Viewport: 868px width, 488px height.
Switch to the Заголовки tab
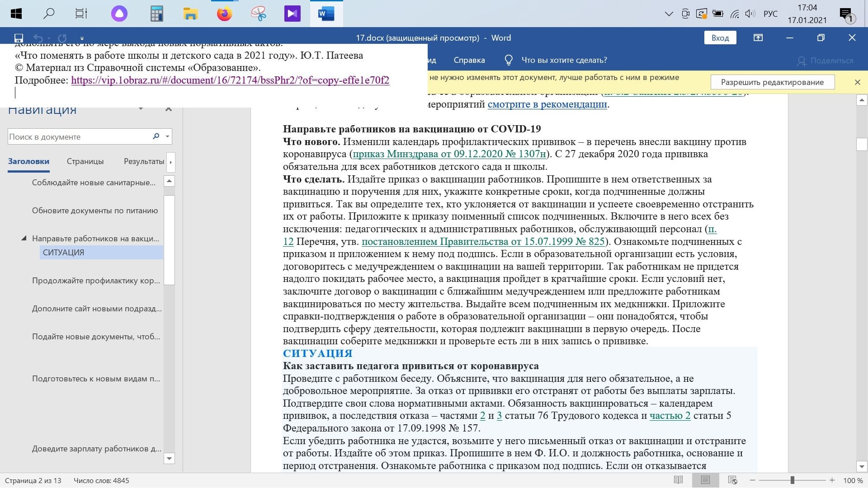[x=28, y=161]
